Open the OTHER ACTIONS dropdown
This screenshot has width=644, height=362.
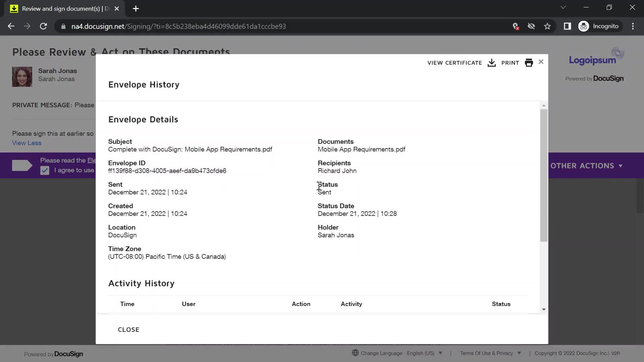coord(586,166)
